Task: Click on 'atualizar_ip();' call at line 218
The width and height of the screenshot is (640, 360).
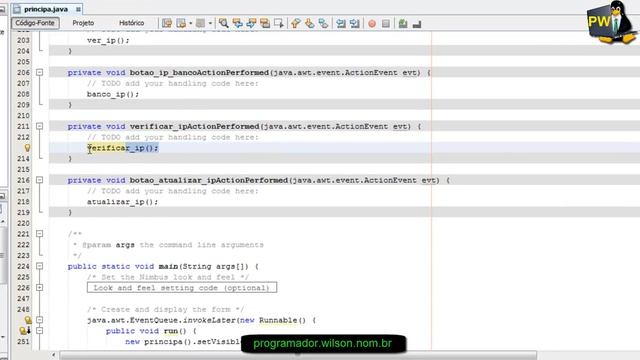Action: pos(122,202)
